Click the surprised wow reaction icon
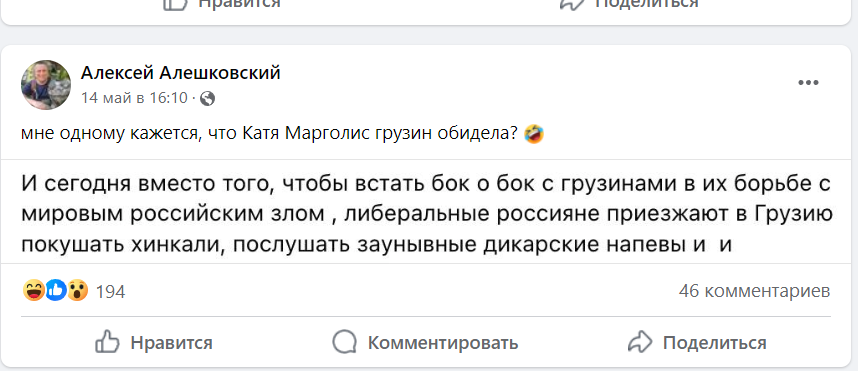 (77, 291)
